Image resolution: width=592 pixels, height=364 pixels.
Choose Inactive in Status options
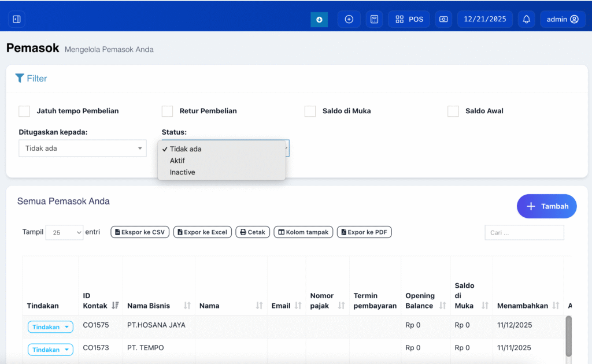(x=182, y=172)
